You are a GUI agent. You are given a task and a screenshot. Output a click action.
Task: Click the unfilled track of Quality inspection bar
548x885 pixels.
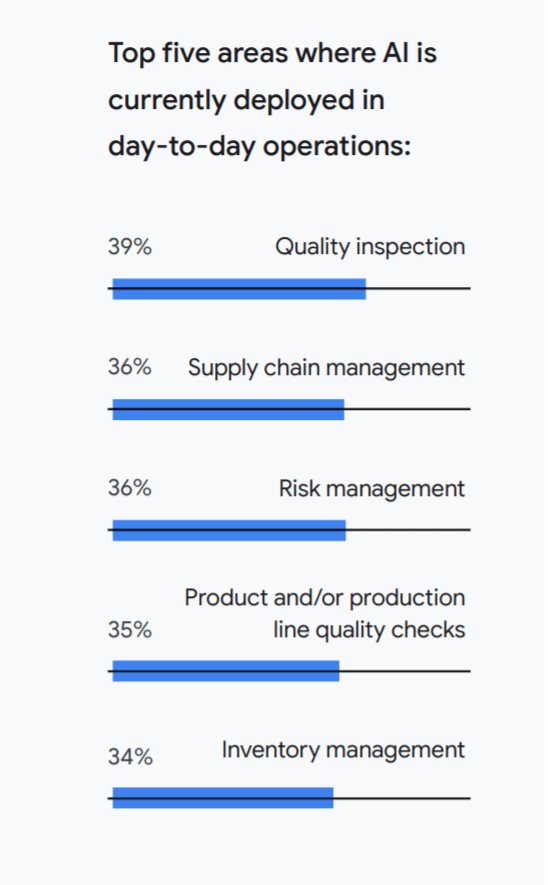point(418,288)
